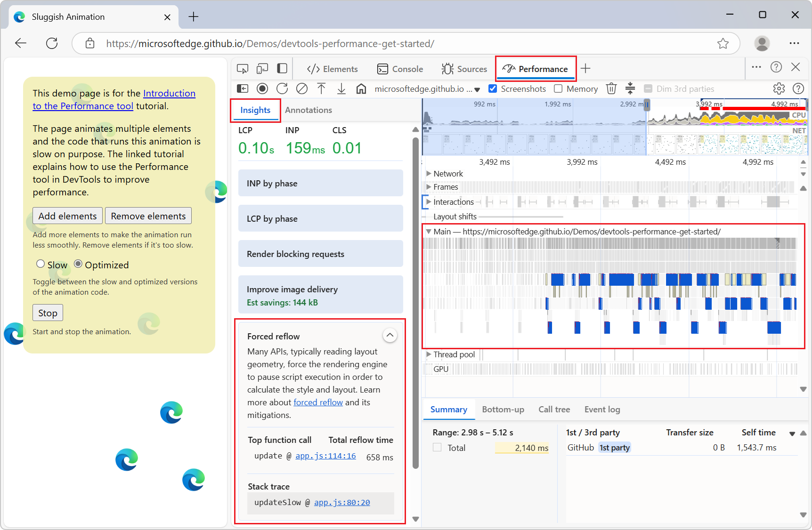Open the app.js:114:16 source link
Screen dimensions: 812x530
tap(325, 456)
